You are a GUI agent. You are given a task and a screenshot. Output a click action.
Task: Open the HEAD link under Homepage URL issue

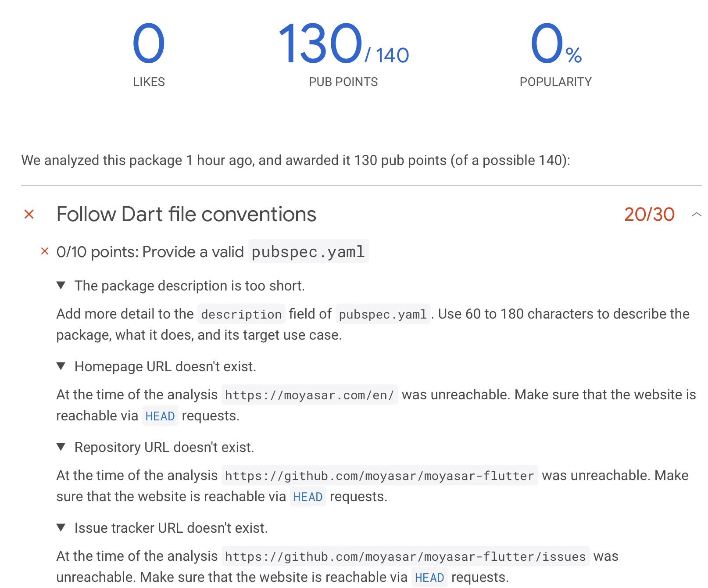point(160,416)
